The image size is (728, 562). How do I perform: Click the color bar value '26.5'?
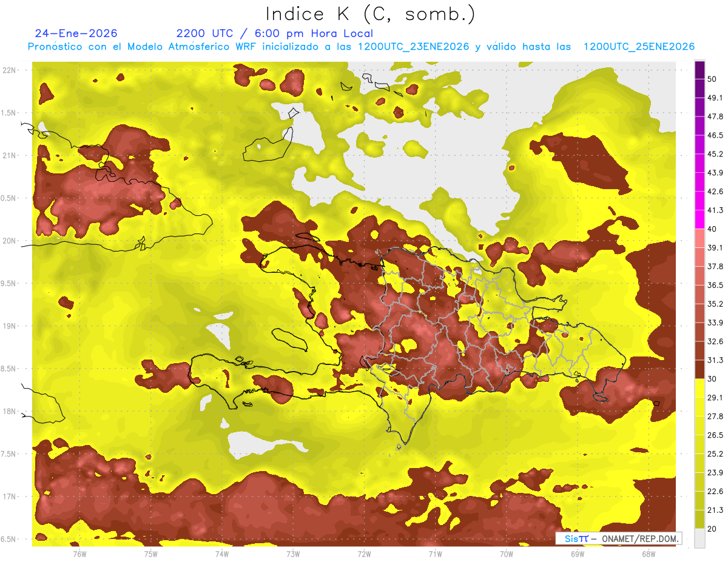click(715, 435)
